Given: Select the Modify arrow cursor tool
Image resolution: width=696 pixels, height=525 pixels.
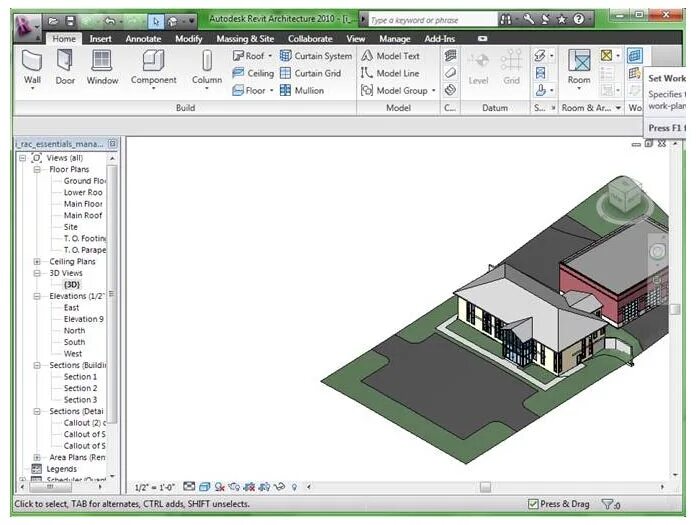Looking at the screenshot, I should [156, 21].
